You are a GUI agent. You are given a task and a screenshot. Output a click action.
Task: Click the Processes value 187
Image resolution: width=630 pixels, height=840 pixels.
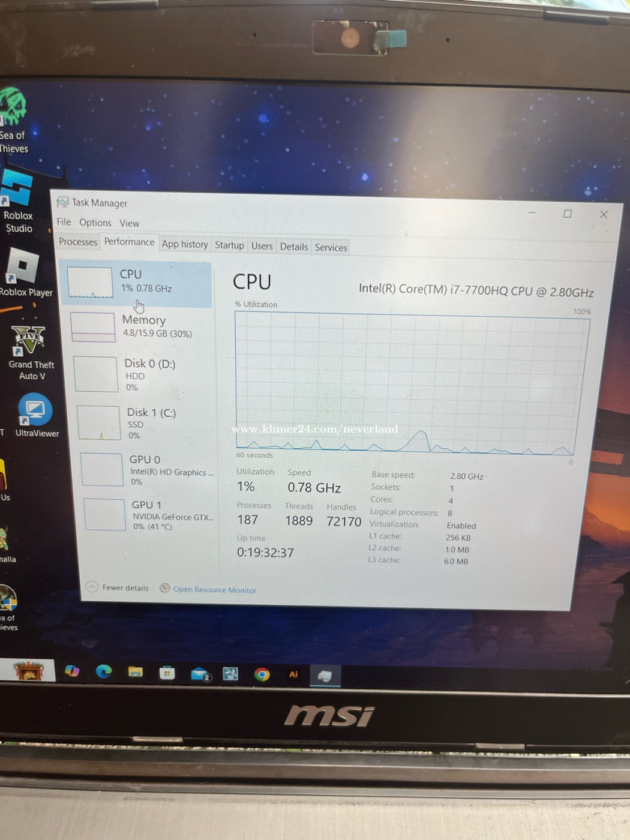pos(248,520)
